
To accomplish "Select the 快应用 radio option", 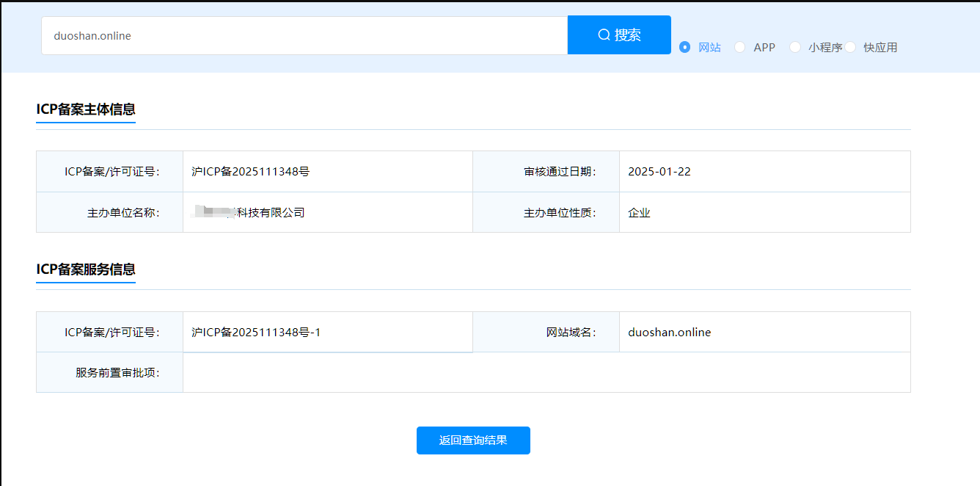I will point(850,47).
